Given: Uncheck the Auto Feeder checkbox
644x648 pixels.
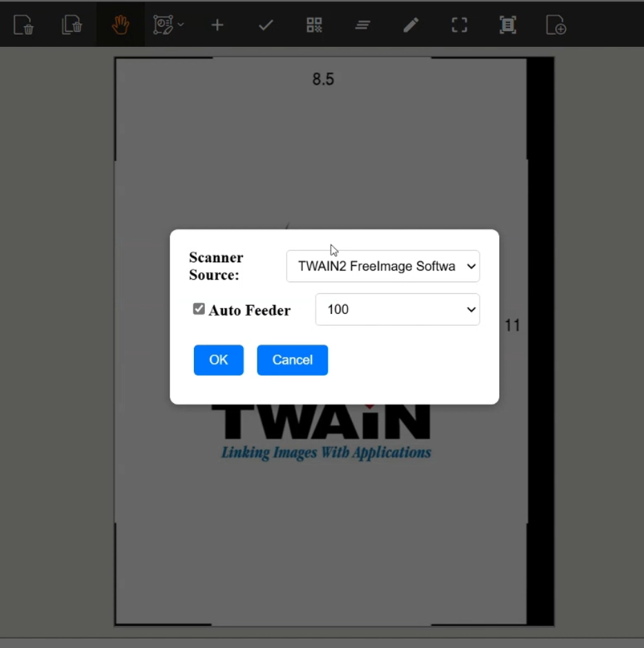Looking at the screenshot, I should pyautogui.click(x=199, y=309).
